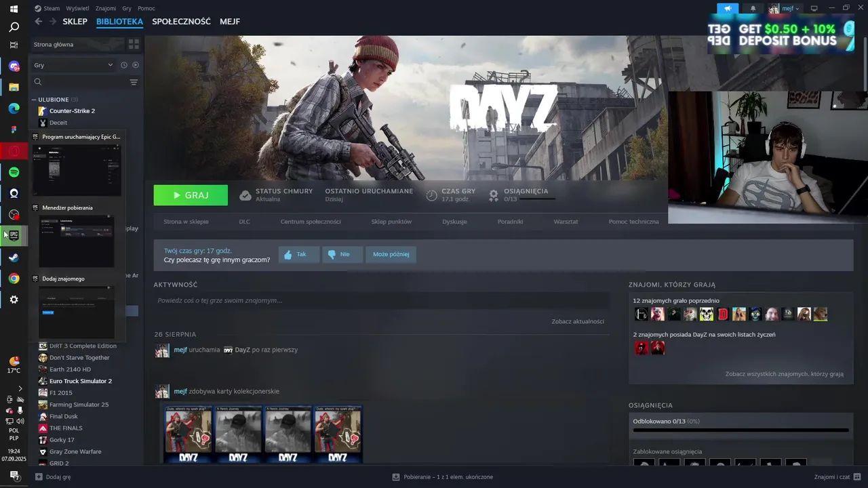Switch library to grid view icon
Screen dimensions: 868x488
click(x=134, y=44)
